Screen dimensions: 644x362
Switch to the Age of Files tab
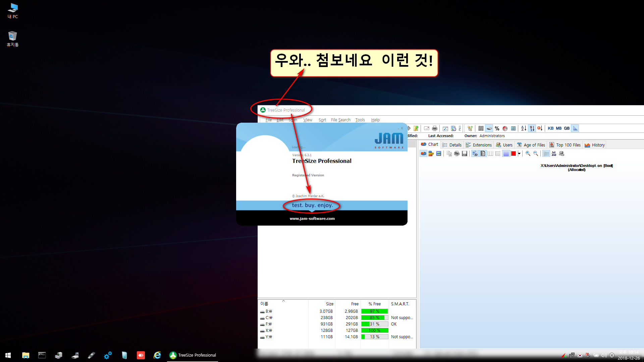click(x=531, y=145)
